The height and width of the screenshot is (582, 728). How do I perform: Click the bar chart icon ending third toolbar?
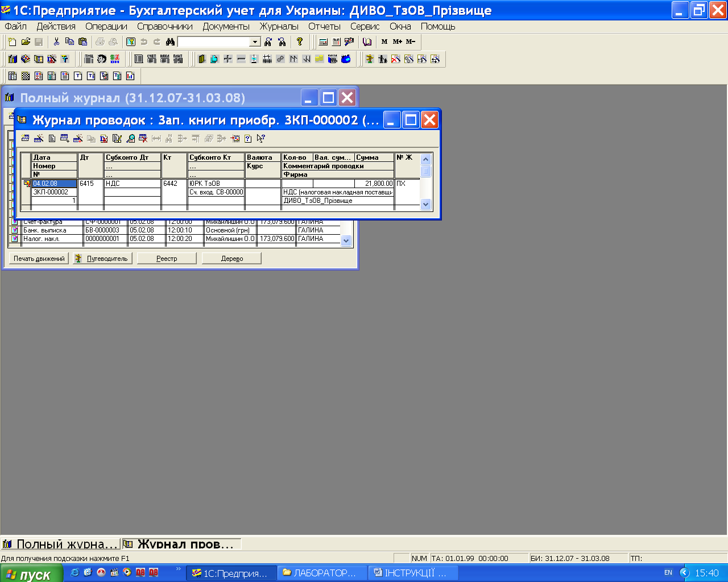tap(130, 76)
